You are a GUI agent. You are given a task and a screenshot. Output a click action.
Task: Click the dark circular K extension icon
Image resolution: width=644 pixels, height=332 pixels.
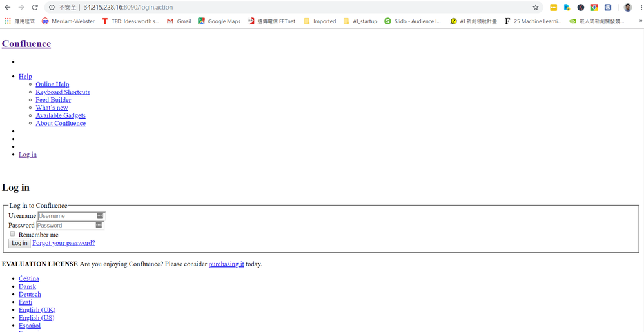pyautogui.click(x=580, y=7)
